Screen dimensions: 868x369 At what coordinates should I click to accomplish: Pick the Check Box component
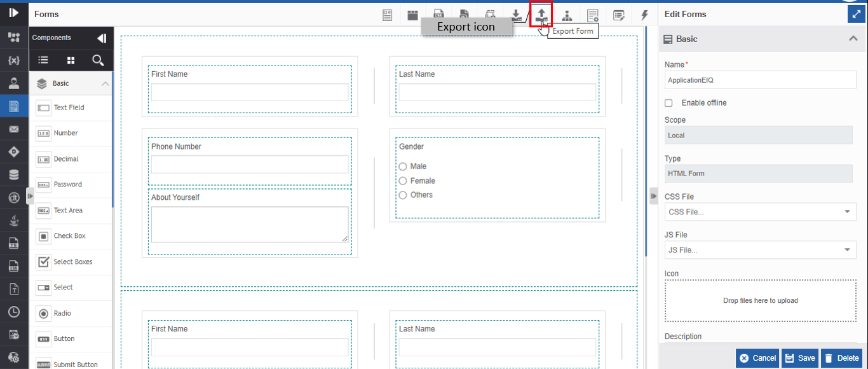click(x=71, y=236)
